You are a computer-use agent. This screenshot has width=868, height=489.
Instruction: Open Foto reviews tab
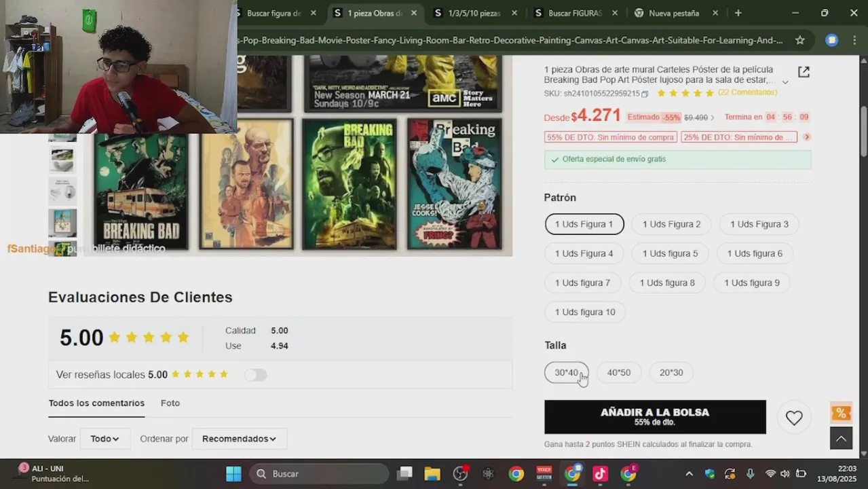(x=170, y=403)
